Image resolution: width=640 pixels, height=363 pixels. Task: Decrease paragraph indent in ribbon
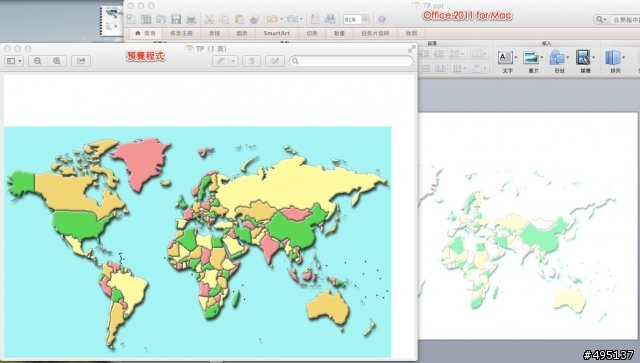pyautogui.click(x=424, y=54)
